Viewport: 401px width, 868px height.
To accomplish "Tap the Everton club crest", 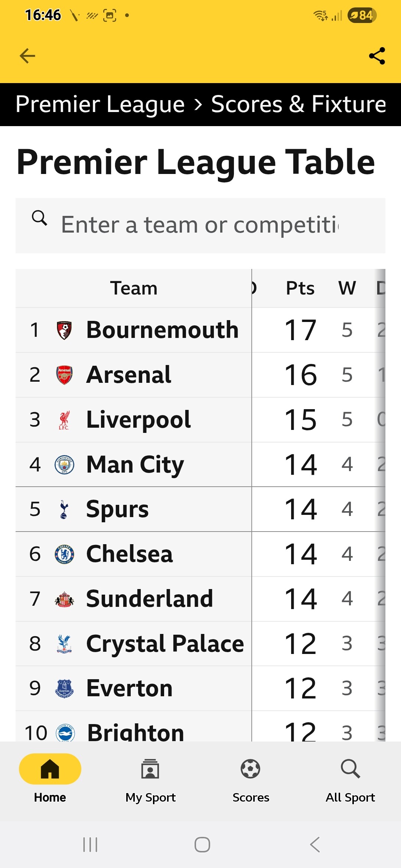I will click(x=64, y=688).
